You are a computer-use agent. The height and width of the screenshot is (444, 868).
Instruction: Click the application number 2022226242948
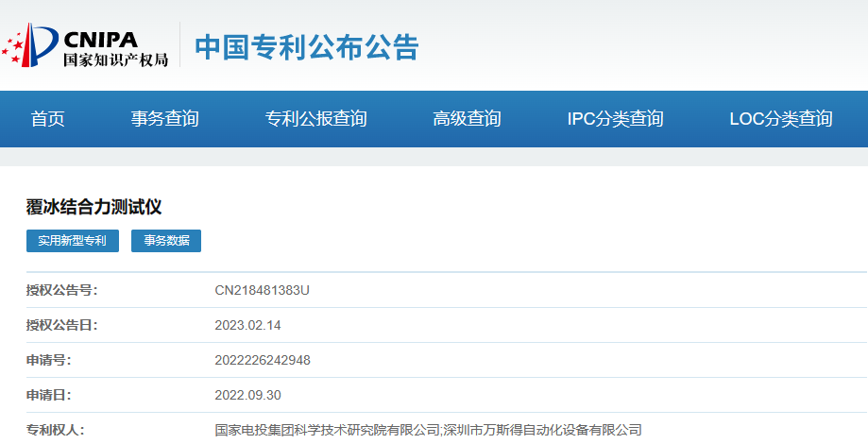[263, 360]
